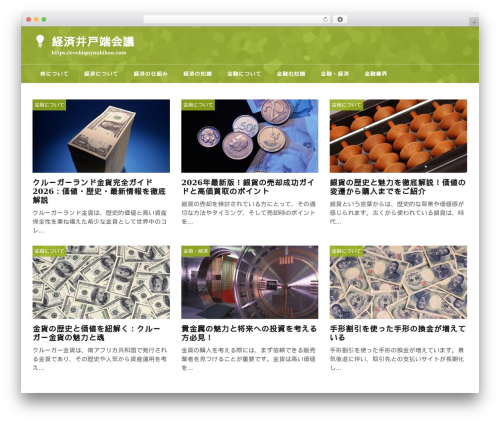Click the round download icon beside address bar

click(x=340, y=20)
